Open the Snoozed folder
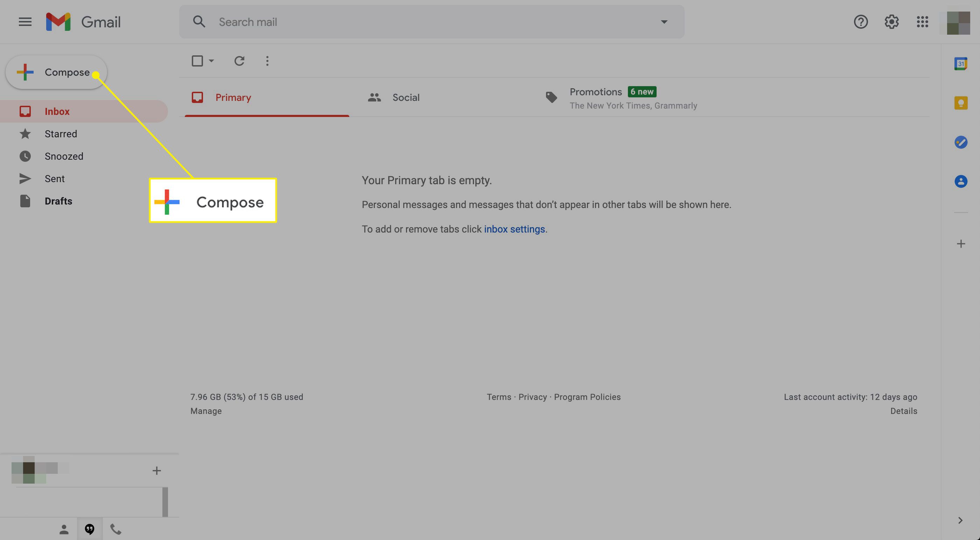Screen dimensions: 980x540 [64, 155]
